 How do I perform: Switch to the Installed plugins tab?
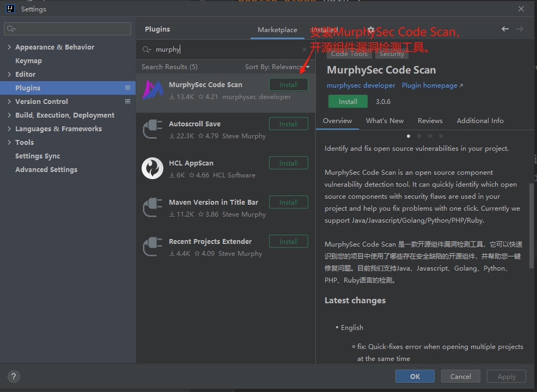pos(325,30)
